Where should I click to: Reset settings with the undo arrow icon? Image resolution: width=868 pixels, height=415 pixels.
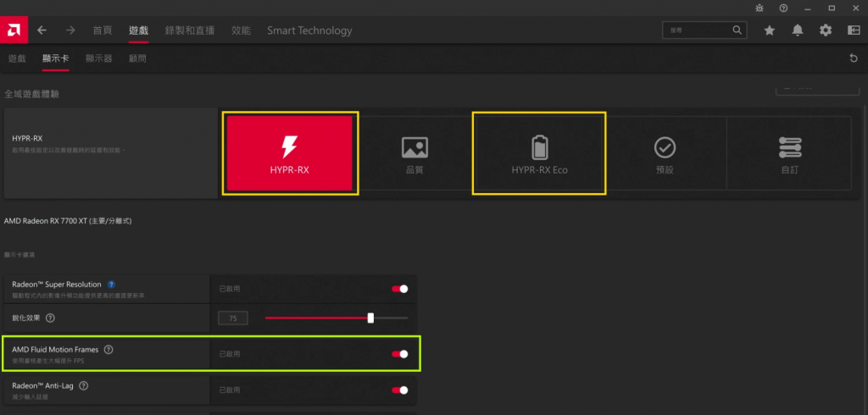(x=853, y=58)
